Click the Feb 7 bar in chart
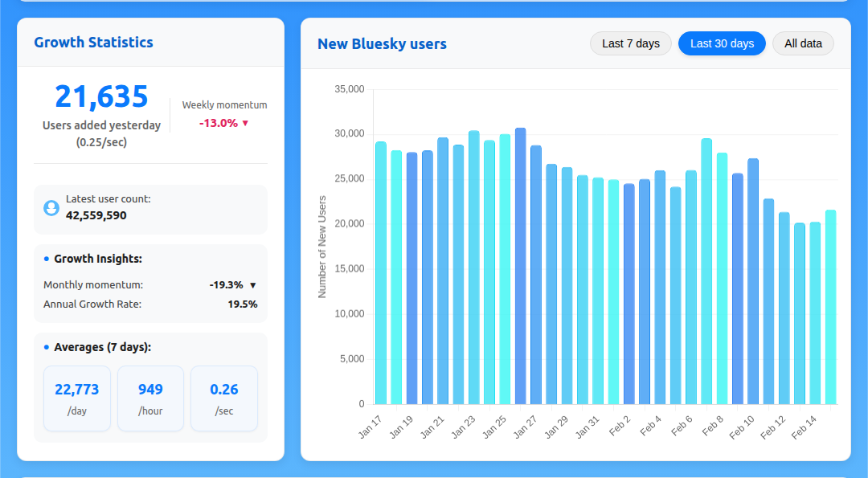 706,272
